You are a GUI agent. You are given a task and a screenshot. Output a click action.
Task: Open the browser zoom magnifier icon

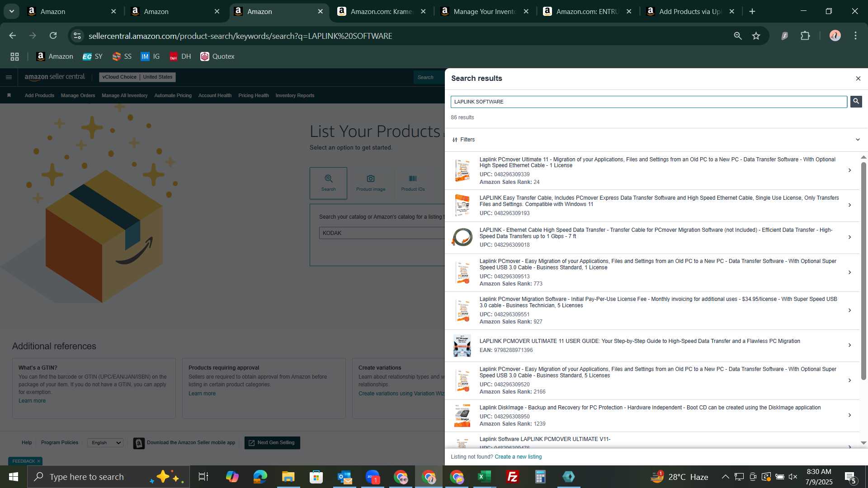[x=738, y=36]
